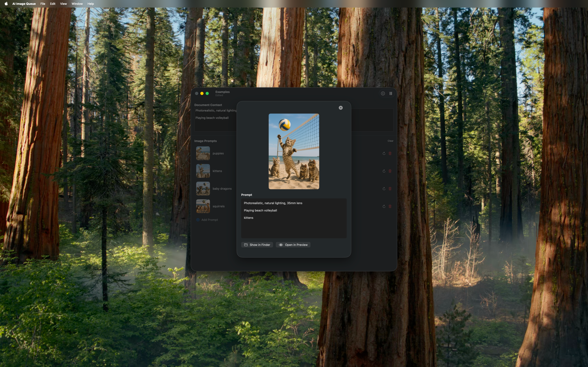This screenshot has height=367, width=588.
Task: Close the kittens image detail popup
Action: click(x=340, y=108)
